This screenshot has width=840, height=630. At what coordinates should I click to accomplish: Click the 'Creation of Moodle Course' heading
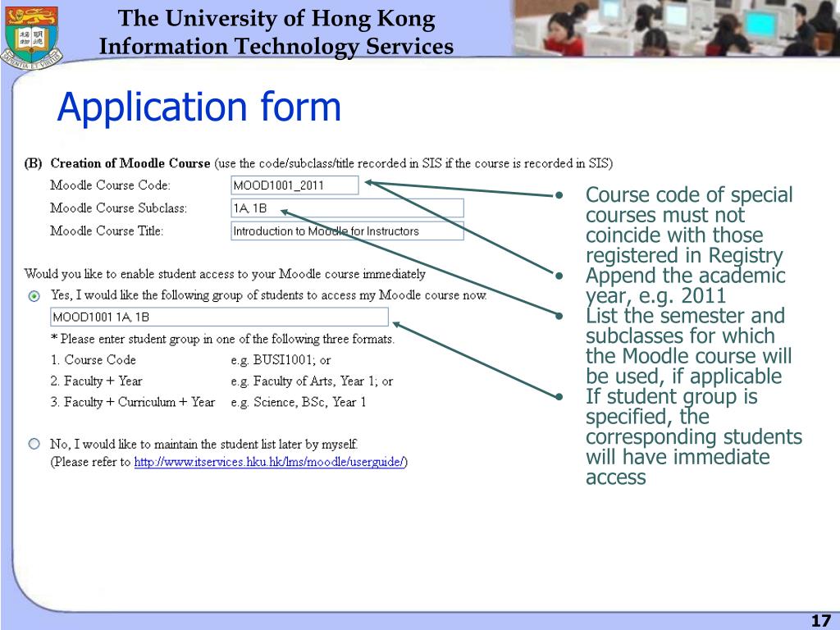tap(130, 163)
